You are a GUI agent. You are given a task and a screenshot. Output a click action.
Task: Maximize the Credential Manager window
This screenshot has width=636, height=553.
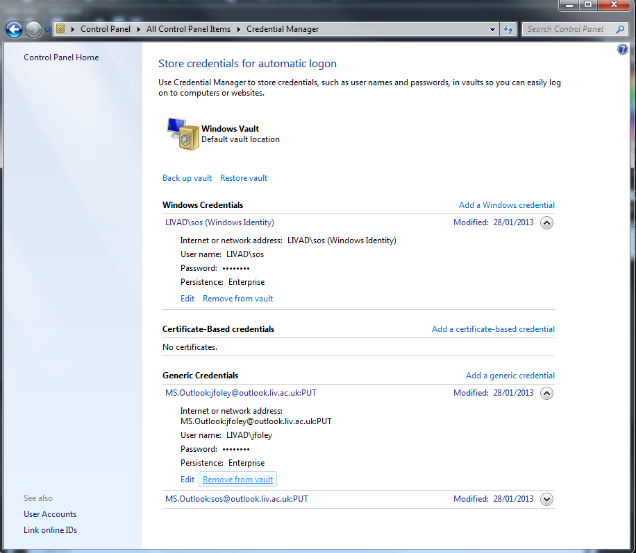click(588, 5)
